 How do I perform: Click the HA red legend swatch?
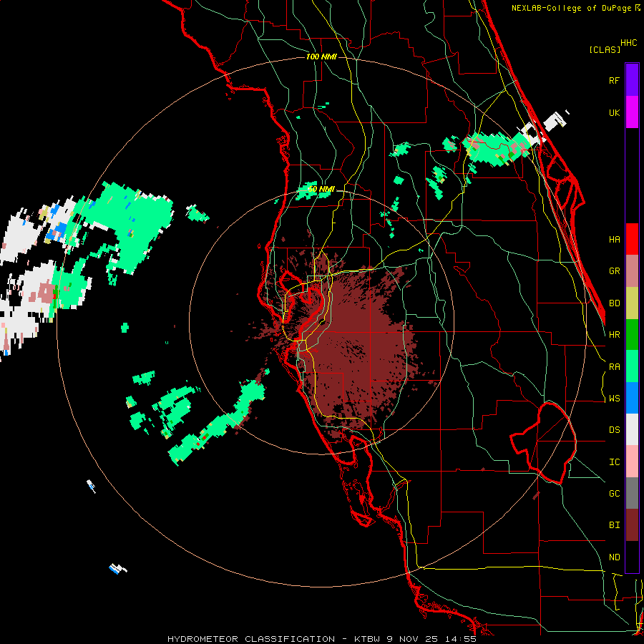pyautogui.click(x=632, y=239)
